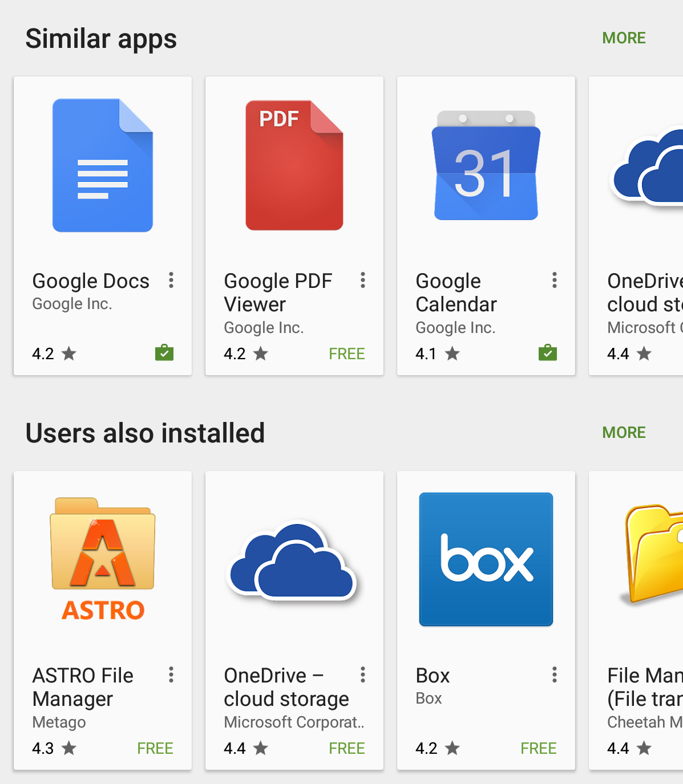Tap the "Similar apps" section heading
This screenshot has width=683, height=784.
tap(101, 39)
